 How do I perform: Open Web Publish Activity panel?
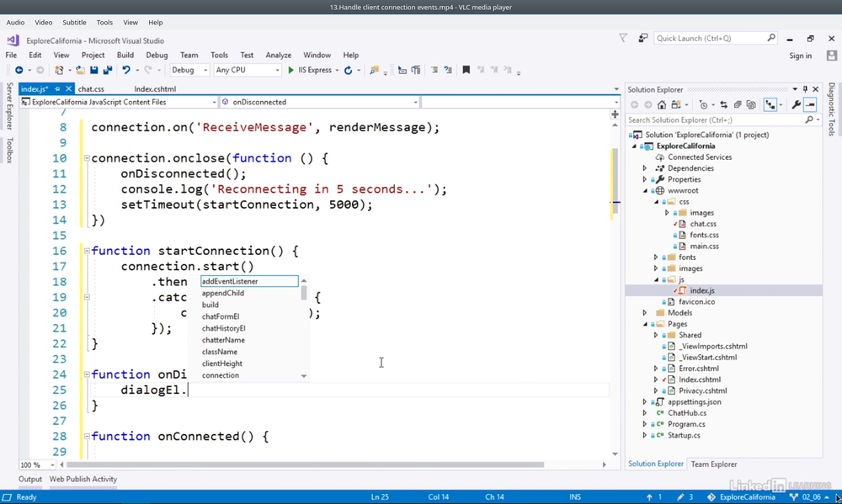pyautogui.click(x=83, y=480)
